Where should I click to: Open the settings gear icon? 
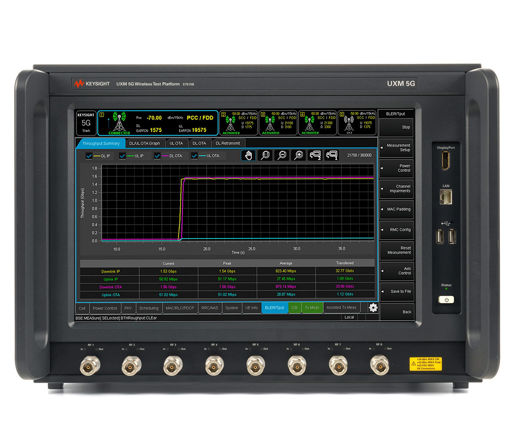[x=373, y=307]
